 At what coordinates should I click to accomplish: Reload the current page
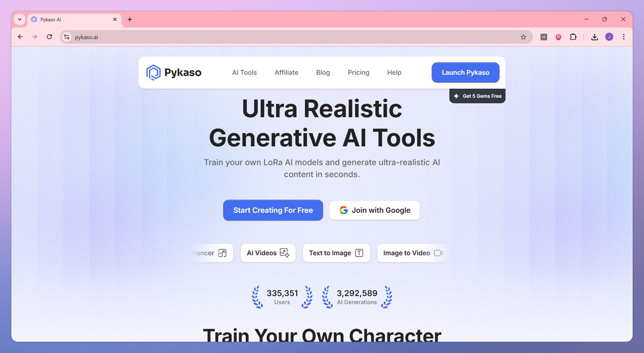pos(49,37)
